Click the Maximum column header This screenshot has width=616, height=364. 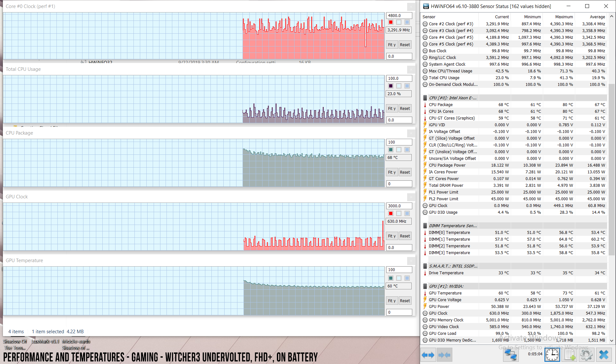(x=559, y=17)
